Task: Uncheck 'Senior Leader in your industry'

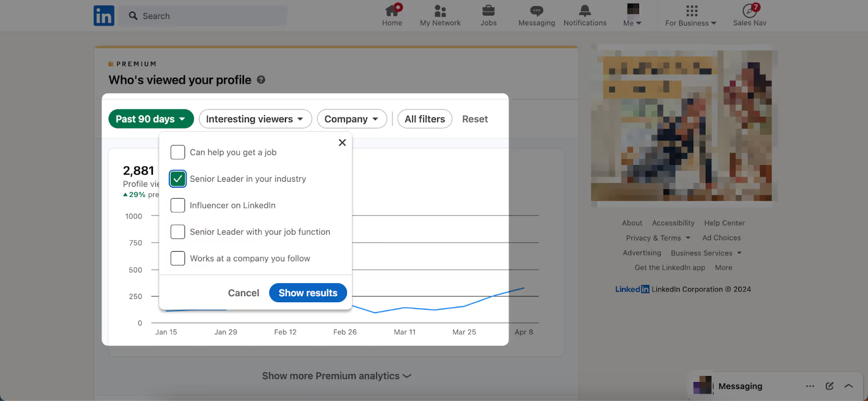Action: (178, 179)
